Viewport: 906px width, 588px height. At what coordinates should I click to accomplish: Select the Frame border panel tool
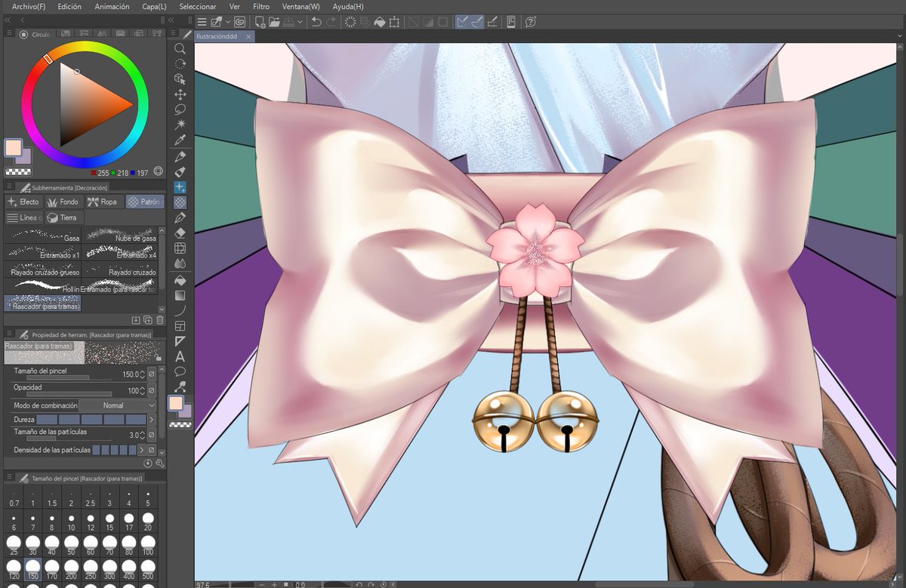[x=180, y=326]
